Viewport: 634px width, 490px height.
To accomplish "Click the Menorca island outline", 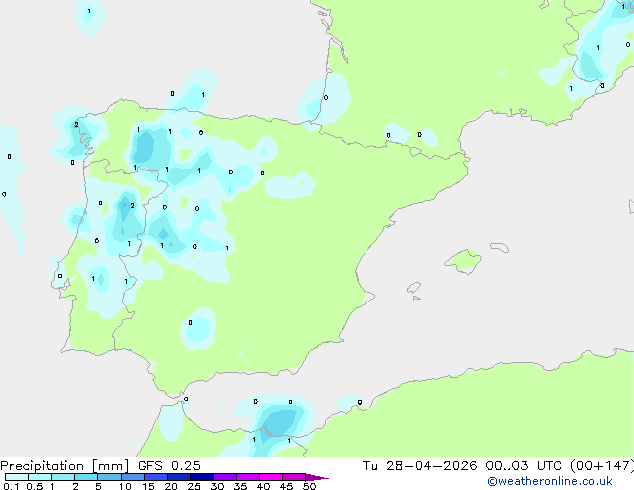I will tap(500, 247).
